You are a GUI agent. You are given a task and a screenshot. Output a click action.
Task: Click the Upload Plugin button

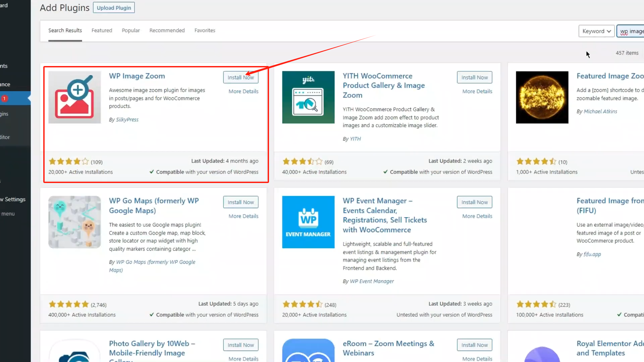[114, 8]
